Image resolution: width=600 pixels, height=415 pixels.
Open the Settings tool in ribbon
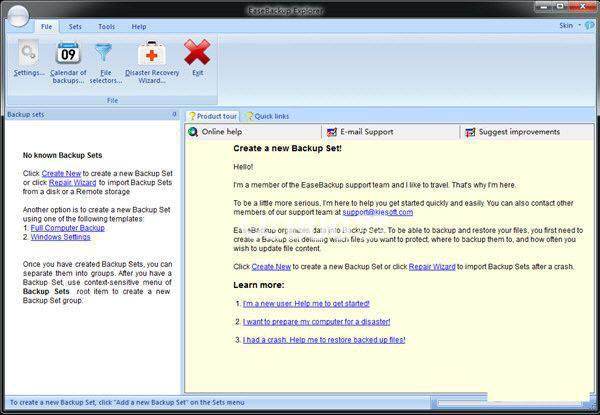pos(29,58)
